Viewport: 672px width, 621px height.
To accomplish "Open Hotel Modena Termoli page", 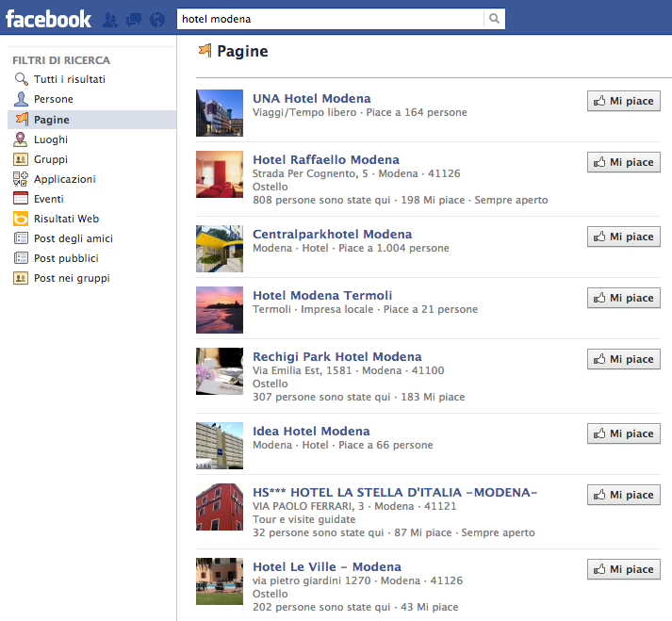I will point(322,296).
